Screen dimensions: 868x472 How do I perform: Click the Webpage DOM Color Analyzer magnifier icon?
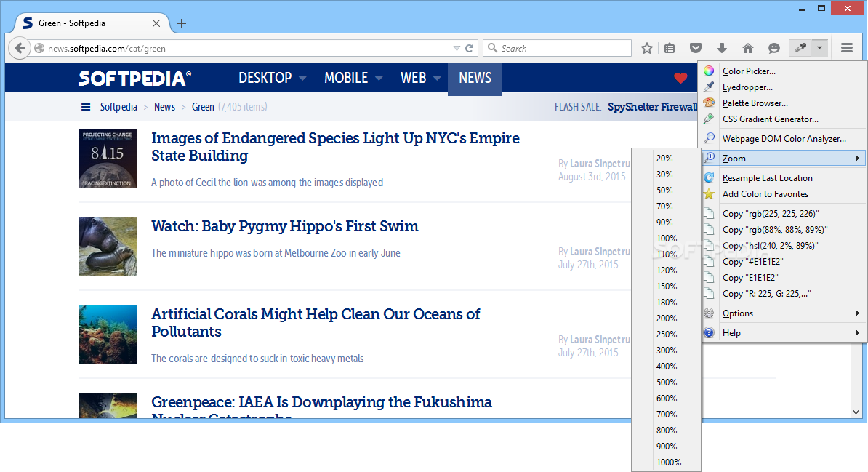(x=709, y=138)
